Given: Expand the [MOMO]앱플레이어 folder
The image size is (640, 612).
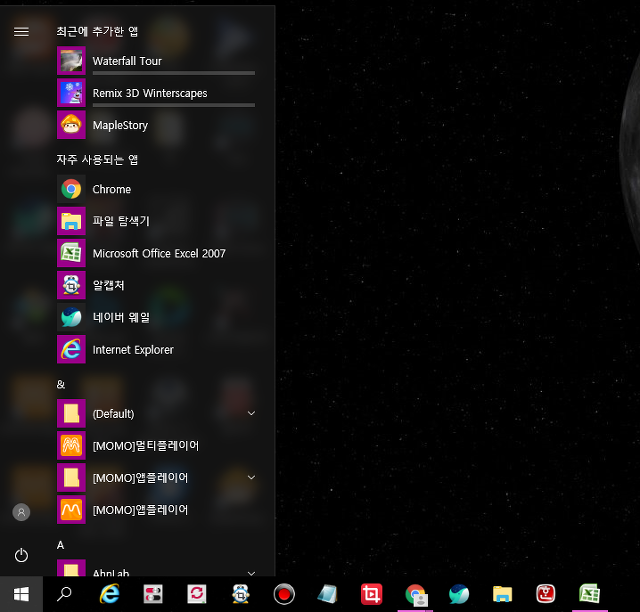Looking at the screenshot, I should click(251, 477).
